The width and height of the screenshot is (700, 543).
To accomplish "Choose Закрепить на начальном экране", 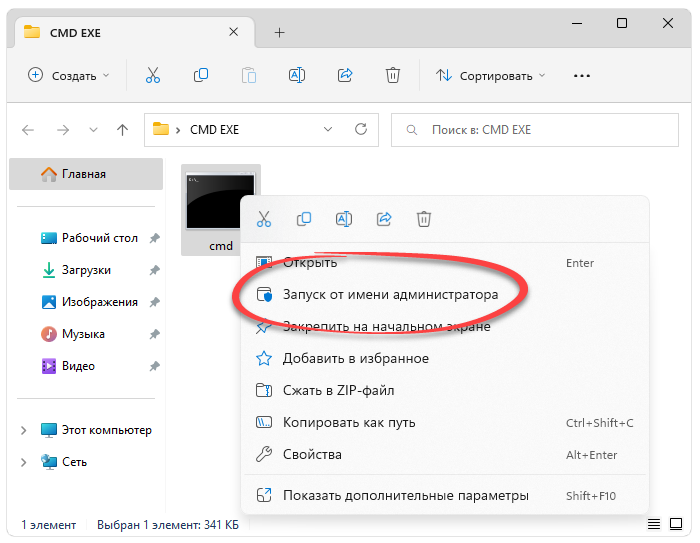I will tap(445, 326).
